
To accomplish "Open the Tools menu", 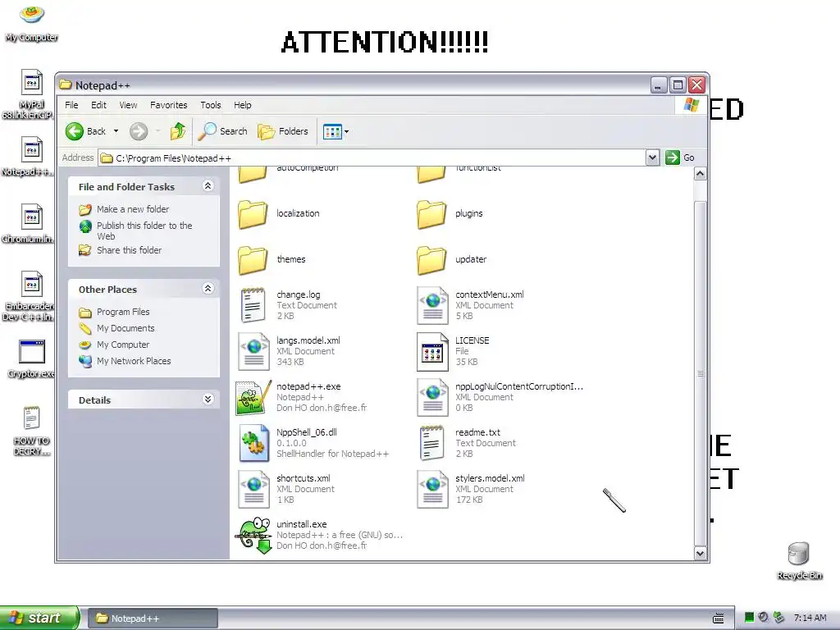I will point(211,105).
